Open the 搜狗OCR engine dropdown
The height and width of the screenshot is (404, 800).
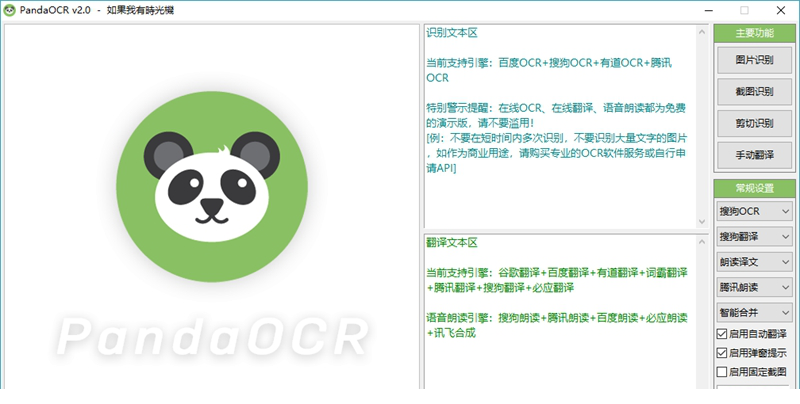754,211
